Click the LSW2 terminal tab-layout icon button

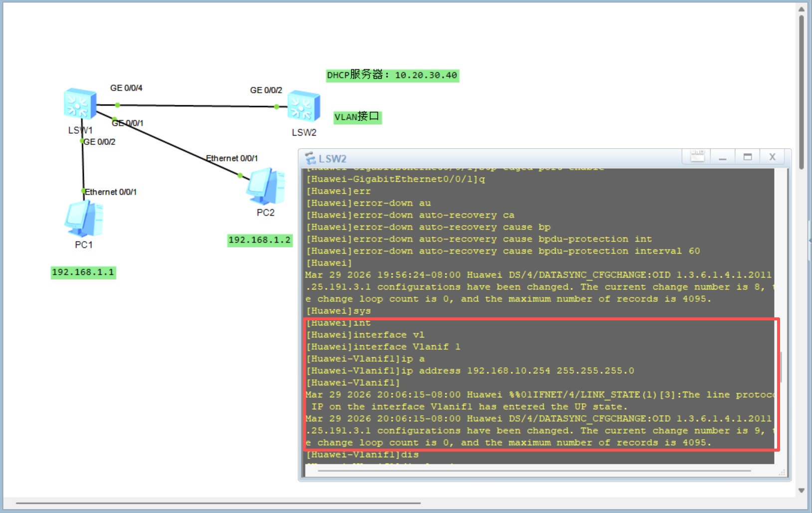click(697, 157)
